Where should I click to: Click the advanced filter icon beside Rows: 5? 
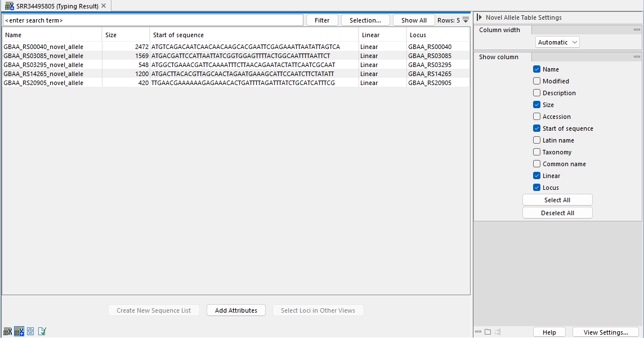coord(466,20)
